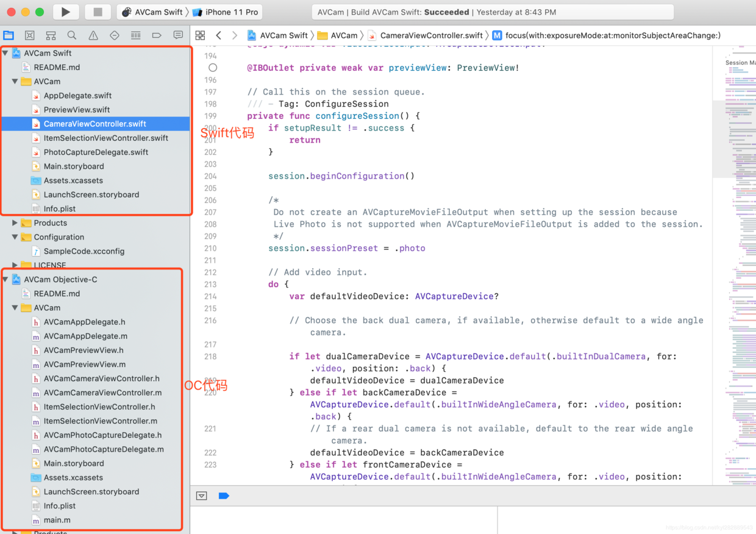Open PreviewView.swift

pyautogui.click(x=77, y=109)
